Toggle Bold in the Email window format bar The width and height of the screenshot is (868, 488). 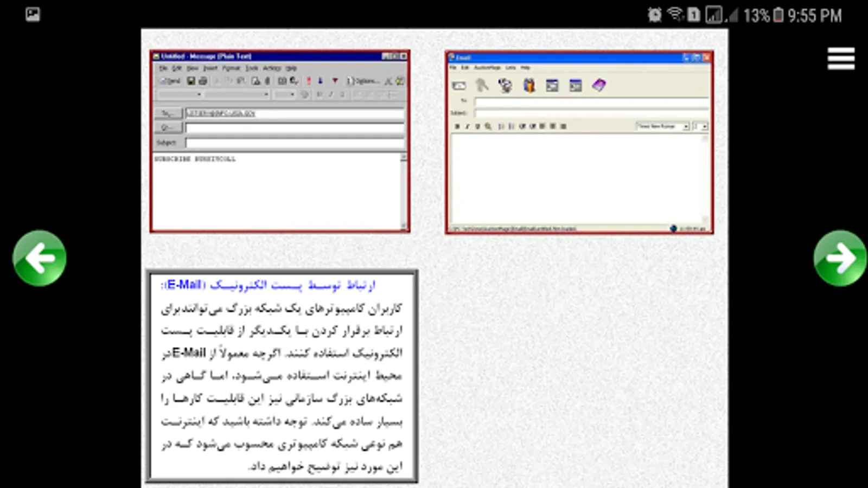point(457,126)
